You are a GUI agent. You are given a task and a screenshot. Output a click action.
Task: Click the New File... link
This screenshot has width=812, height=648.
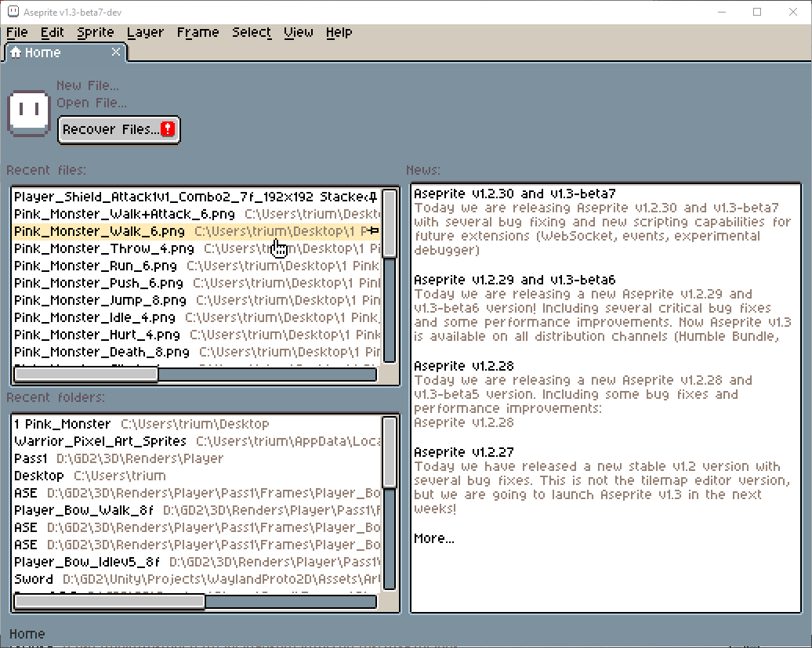[x=88, y=85]
